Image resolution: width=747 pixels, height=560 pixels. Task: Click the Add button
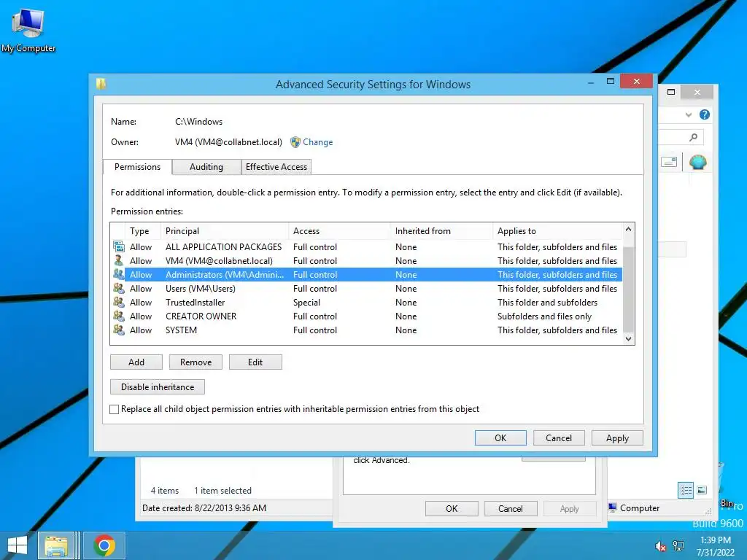click(x=136, y=362)
